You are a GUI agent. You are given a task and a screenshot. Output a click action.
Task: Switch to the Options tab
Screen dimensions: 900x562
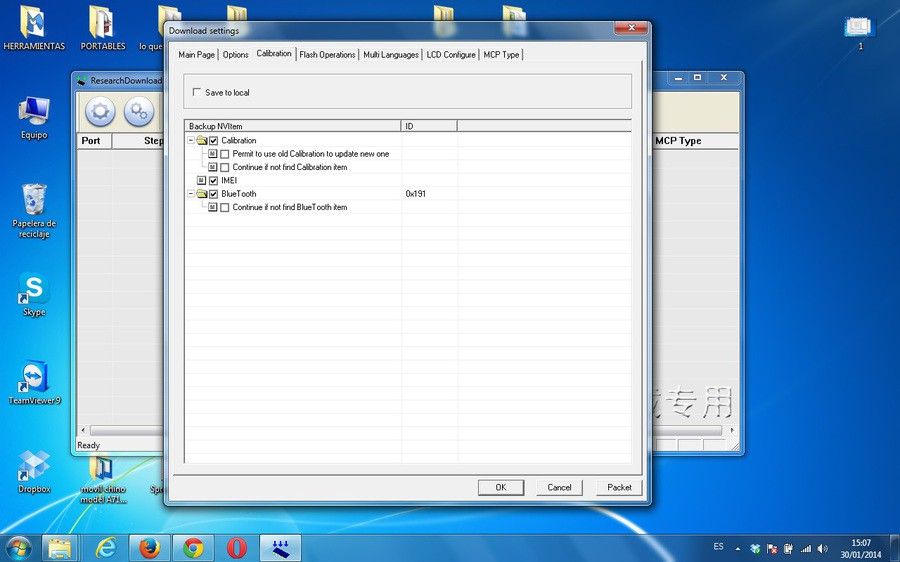pos(235,55)
